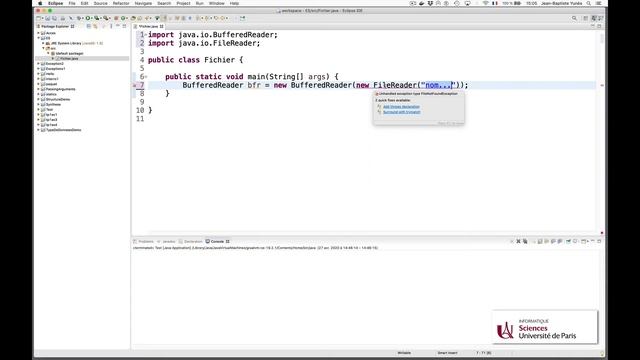This screenshot has height=360, width=640.
Task: Minimize the editor area
Action: point(593,26)
